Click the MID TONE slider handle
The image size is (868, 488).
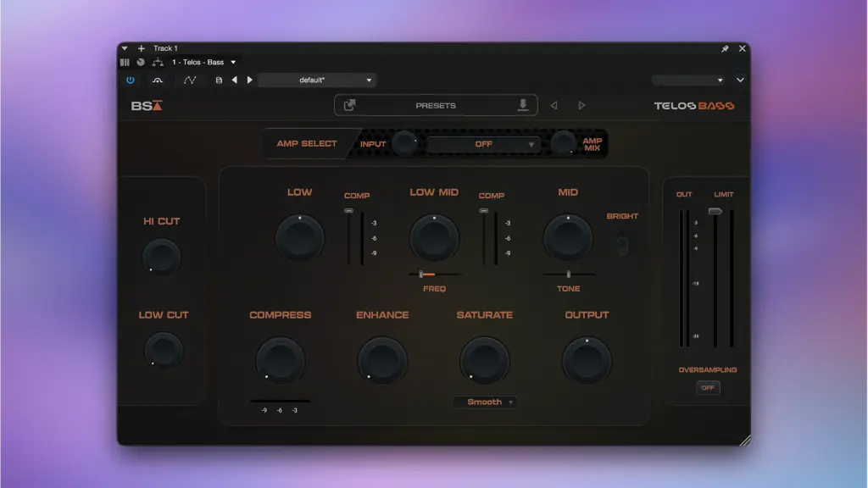click(569, 274)
